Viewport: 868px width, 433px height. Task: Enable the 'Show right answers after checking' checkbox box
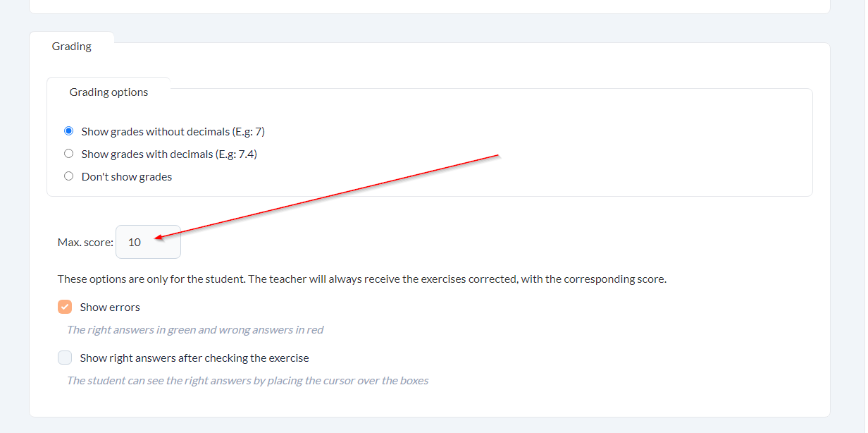pyautogui.click(x=65, y=358)
